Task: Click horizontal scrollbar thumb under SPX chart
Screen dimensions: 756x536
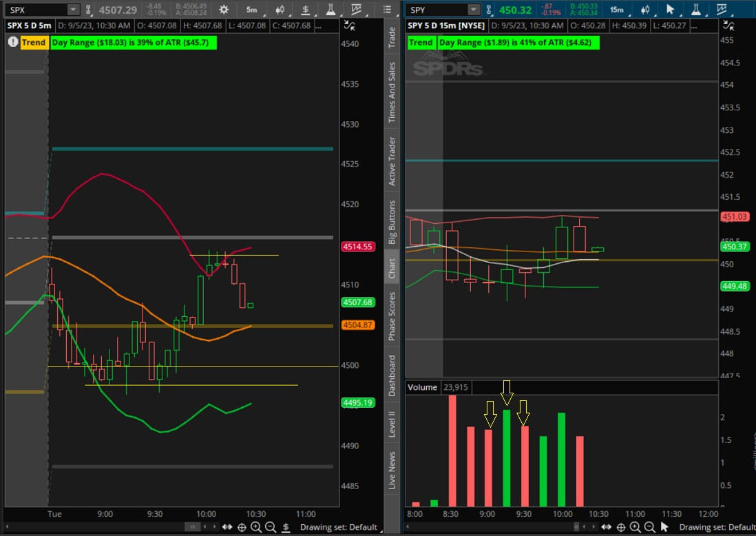Action: [x=192, y=527]
